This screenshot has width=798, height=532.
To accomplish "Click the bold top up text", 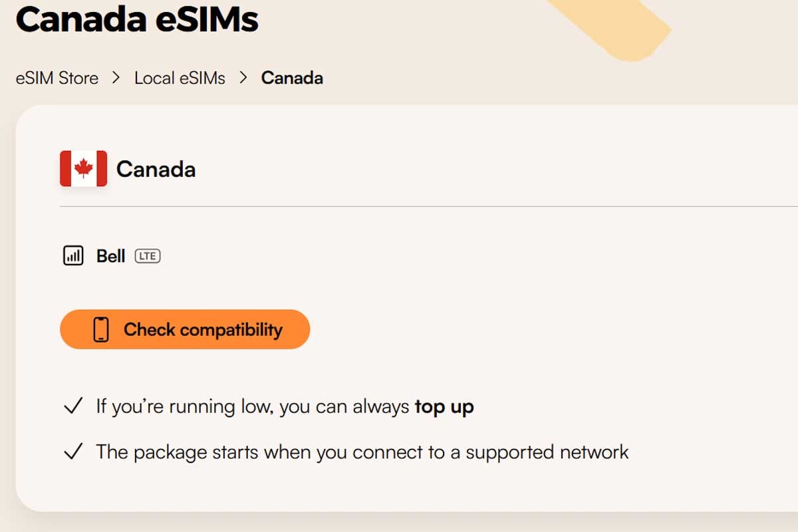I will pyautogui.click(x=444, y=406).
